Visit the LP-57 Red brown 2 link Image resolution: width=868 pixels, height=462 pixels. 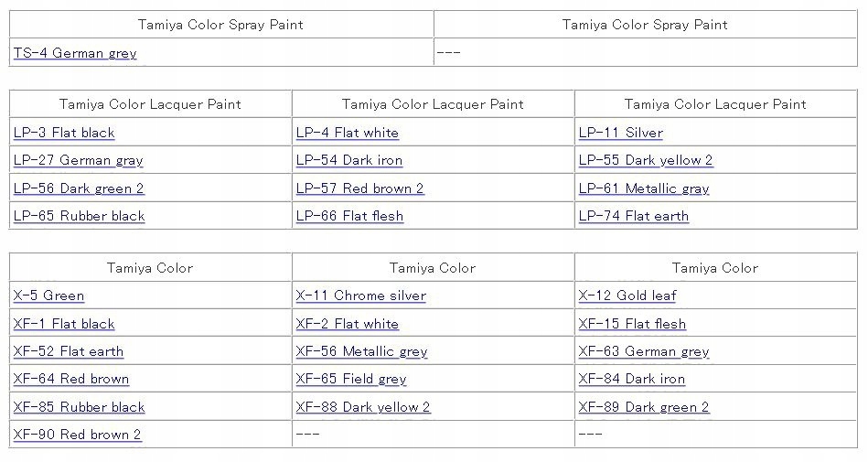(x=360, y=188)
